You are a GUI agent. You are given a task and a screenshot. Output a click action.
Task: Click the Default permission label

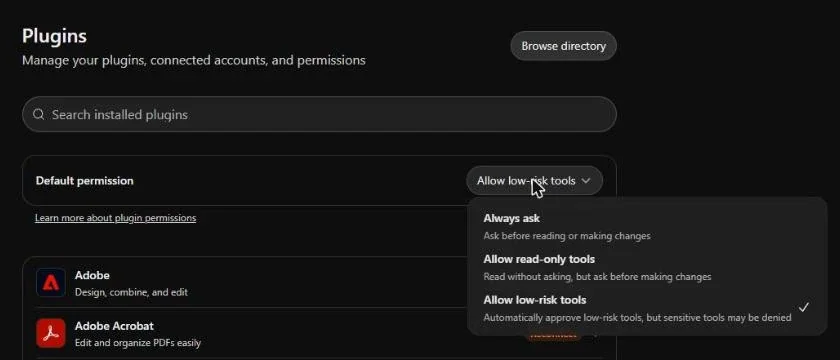85,181
